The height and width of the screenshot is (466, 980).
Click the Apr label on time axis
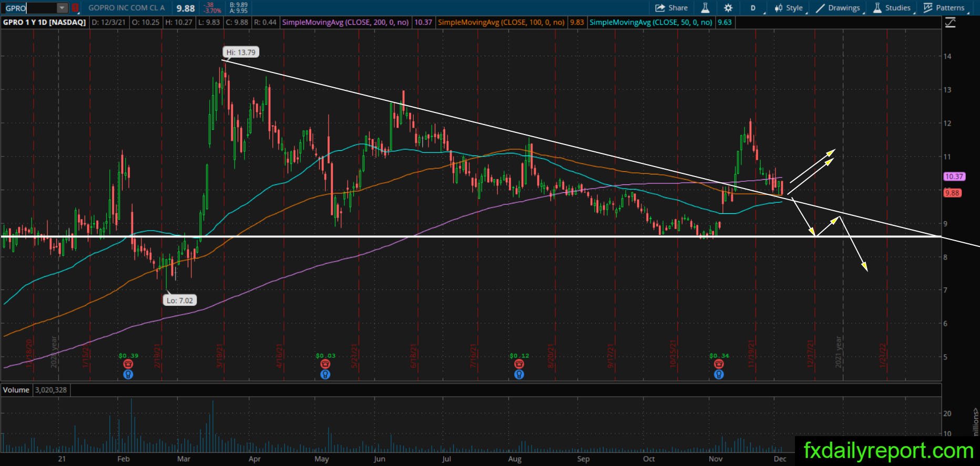[x=254, y=459]
